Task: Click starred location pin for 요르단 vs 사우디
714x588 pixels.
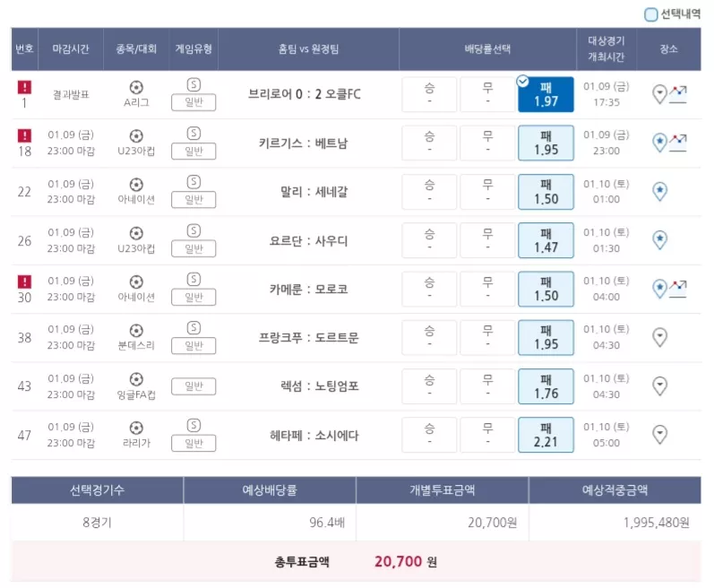Action: point(659,240)
